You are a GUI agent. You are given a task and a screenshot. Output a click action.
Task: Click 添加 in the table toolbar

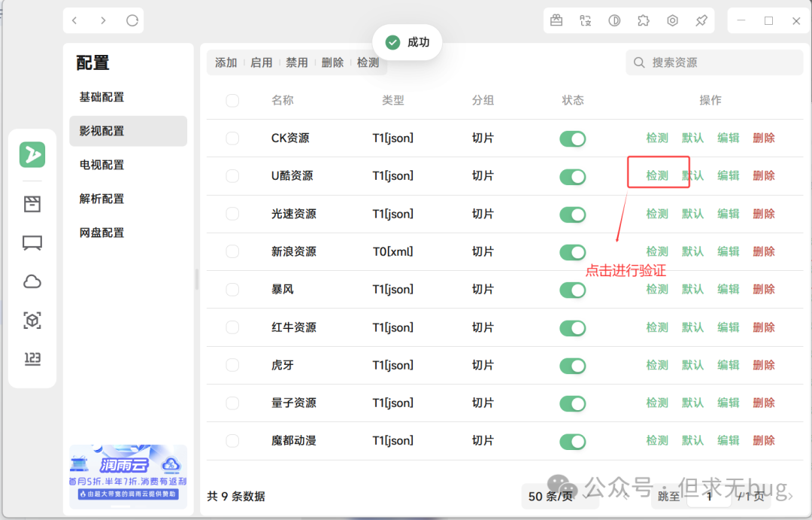coord(226,62)
